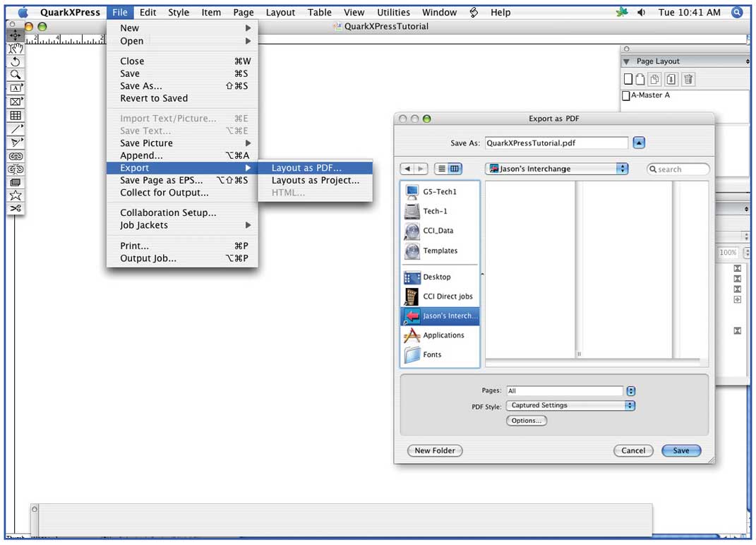This screenshot has width=756, height=545.
Task: Select the Starburst tool
Action: 16,196
